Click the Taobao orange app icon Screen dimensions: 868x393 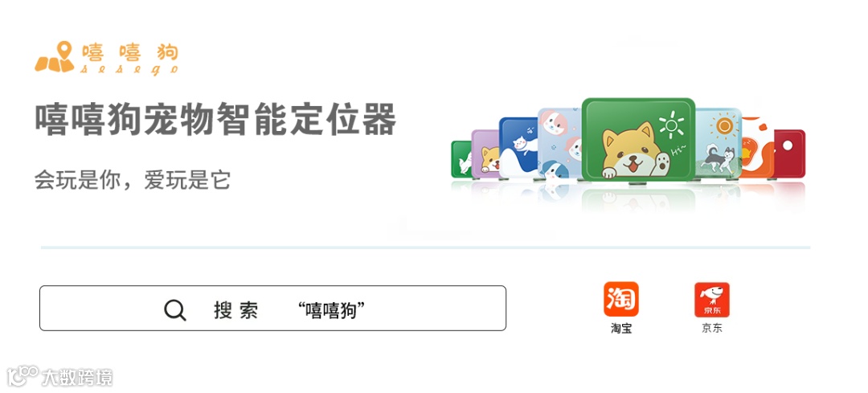click(621, 299)
